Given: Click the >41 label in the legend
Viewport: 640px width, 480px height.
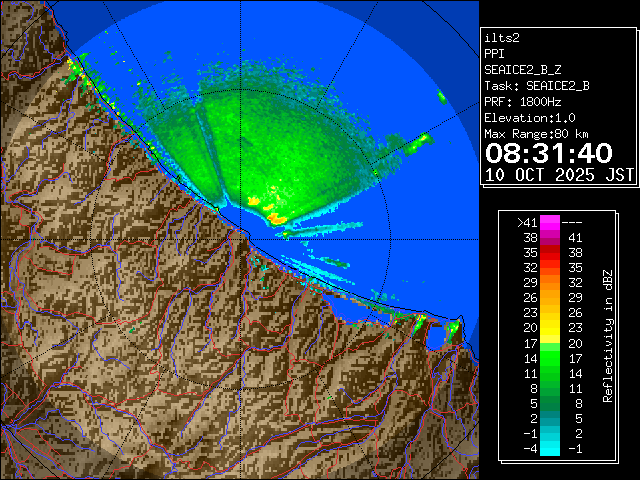Looking at the screenshot, I should point(526,222).
